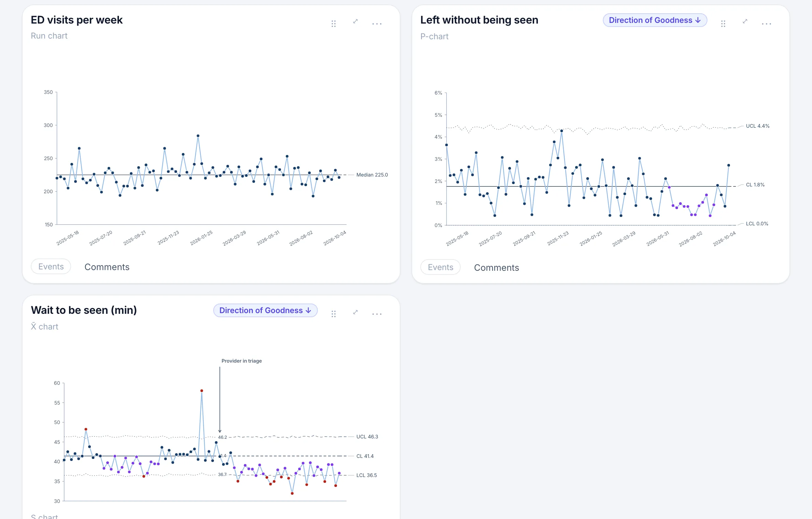Open Comments under Left without being seen
This screenshot has width=812, height=519.
tap(497, 268)
